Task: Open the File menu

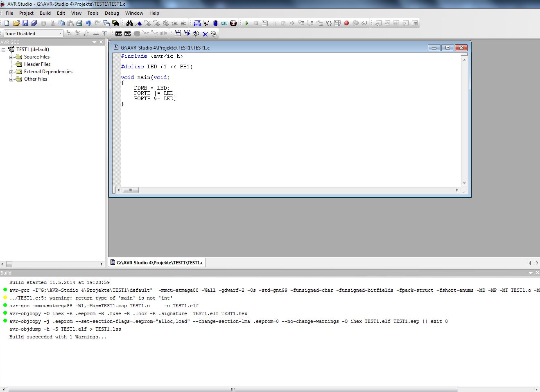Action: coord(9,13)
